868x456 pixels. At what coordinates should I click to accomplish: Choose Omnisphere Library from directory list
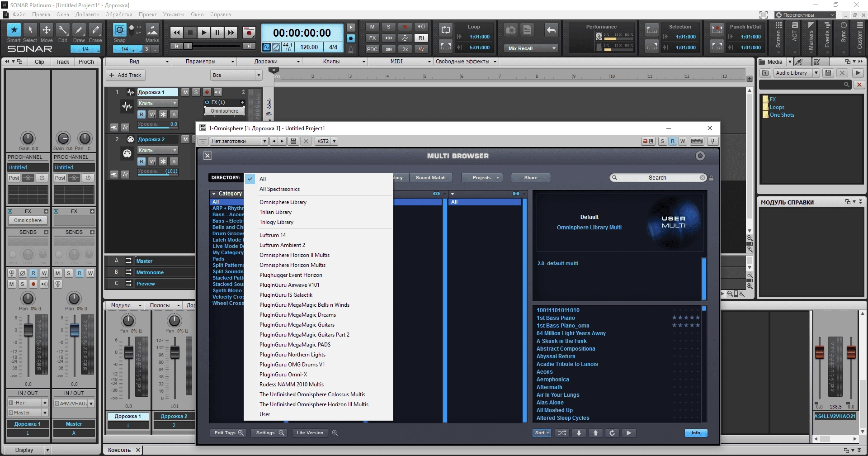click(x=283, y=202)
